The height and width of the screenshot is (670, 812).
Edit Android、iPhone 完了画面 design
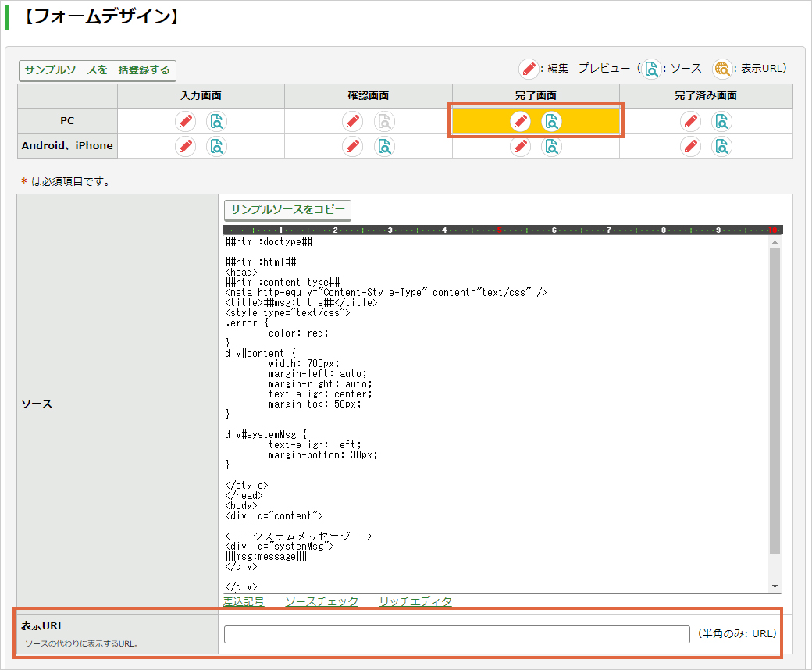pyautogui.click(x=521, y=147)
